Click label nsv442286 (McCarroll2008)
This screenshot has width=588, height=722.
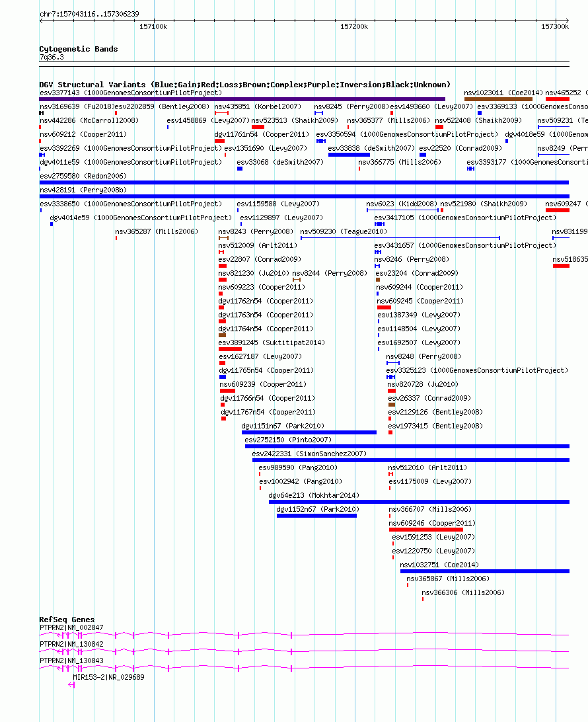pyautogui.click(x=89, y=120)
